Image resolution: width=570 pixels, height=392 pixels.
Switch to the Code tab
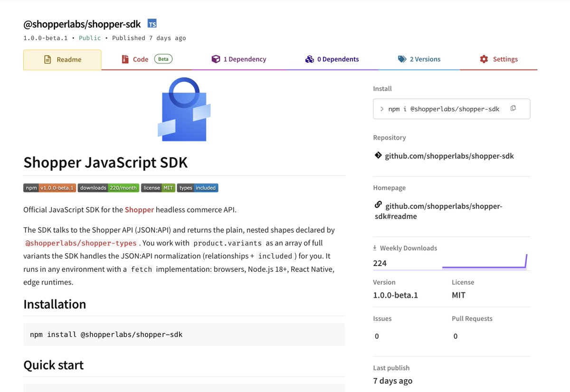[147, 59]
